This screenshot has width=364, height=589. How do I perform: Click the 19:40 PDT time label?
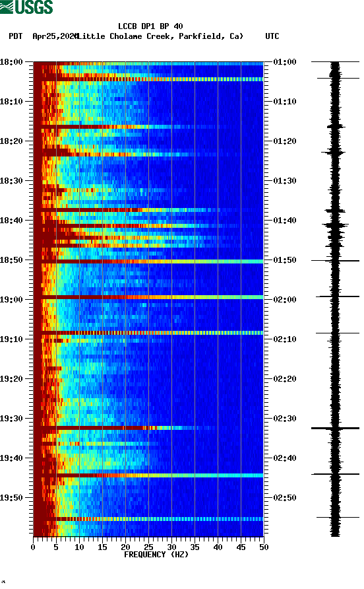coord(11,458)
